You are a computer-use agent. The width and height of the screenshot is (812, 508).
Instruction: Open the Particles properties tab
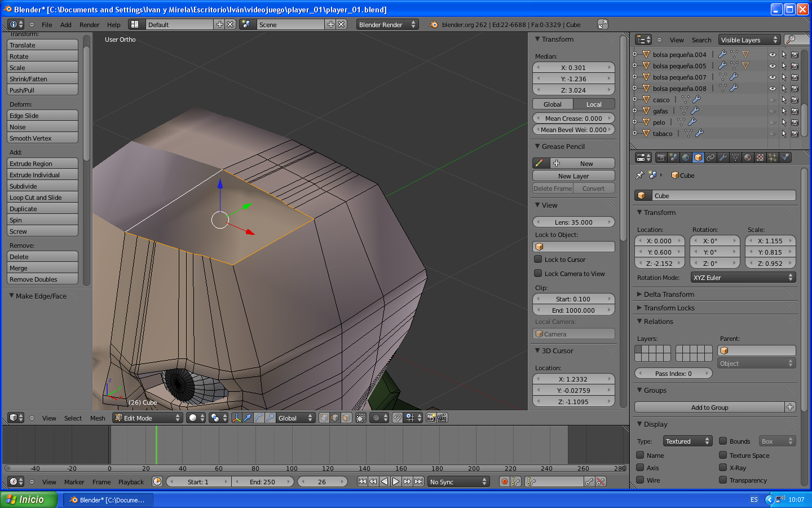pos(773,158)
